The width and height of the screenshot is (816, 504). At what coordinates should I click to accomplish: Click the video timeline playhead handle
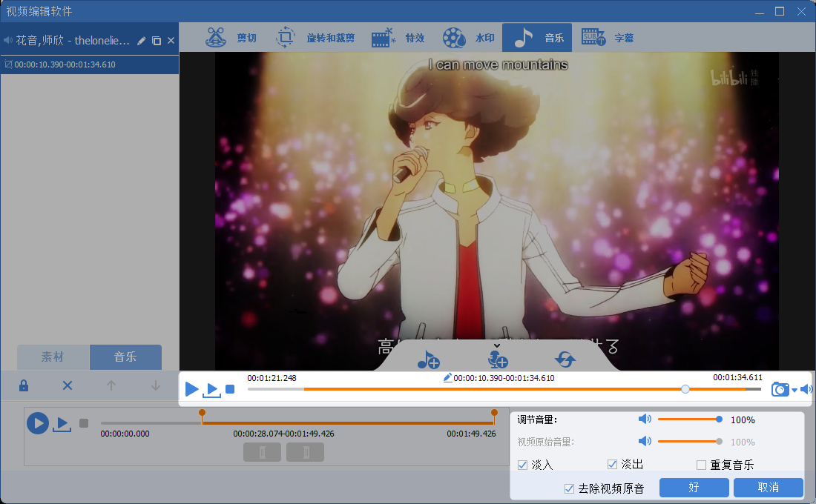685,389
